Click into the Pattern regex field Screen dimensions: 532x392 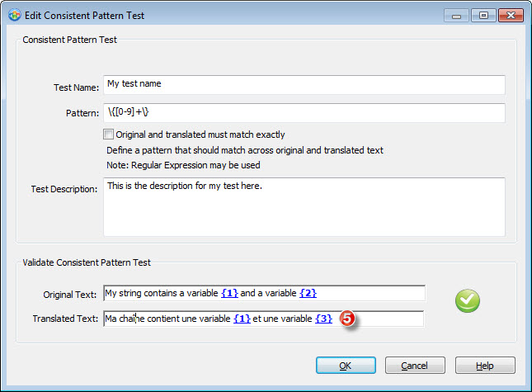[x=304, y=113]
